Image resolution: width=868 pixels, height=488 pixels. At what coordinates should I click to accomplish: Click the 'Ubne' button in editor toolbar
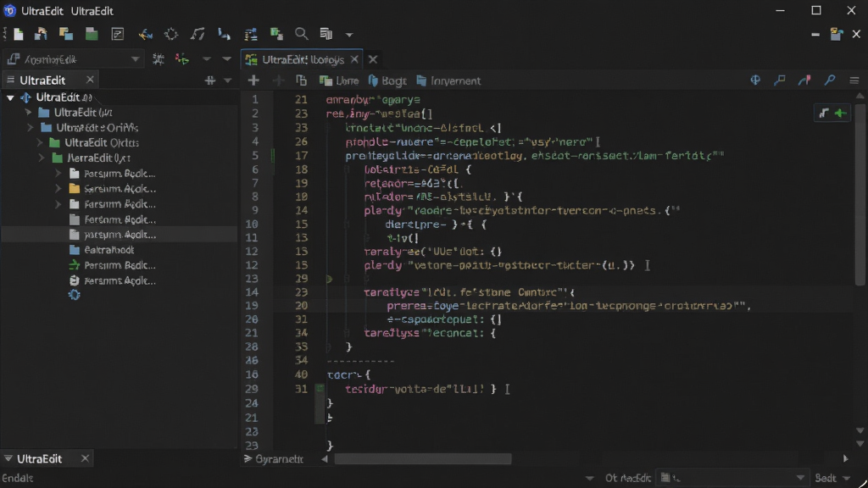pyautogui.click(x=339, y=80)
